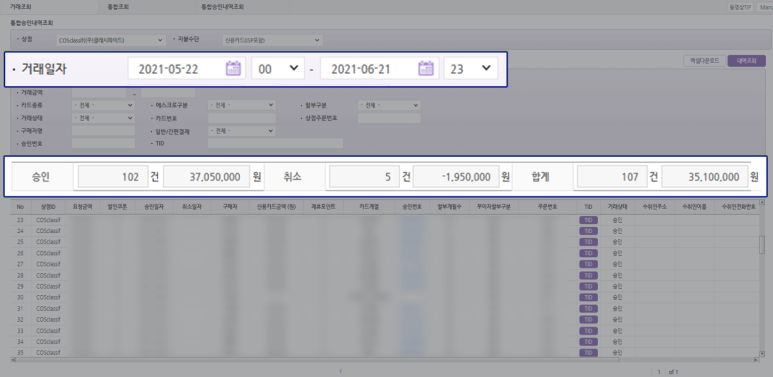Click the 엑셀다운로드 button

click(x=703, y=61)
